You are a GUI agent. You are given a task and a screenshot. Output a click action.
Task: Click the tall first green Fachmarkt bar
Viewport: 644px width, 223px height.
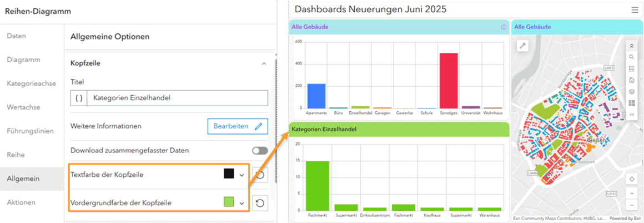(318, 186)
